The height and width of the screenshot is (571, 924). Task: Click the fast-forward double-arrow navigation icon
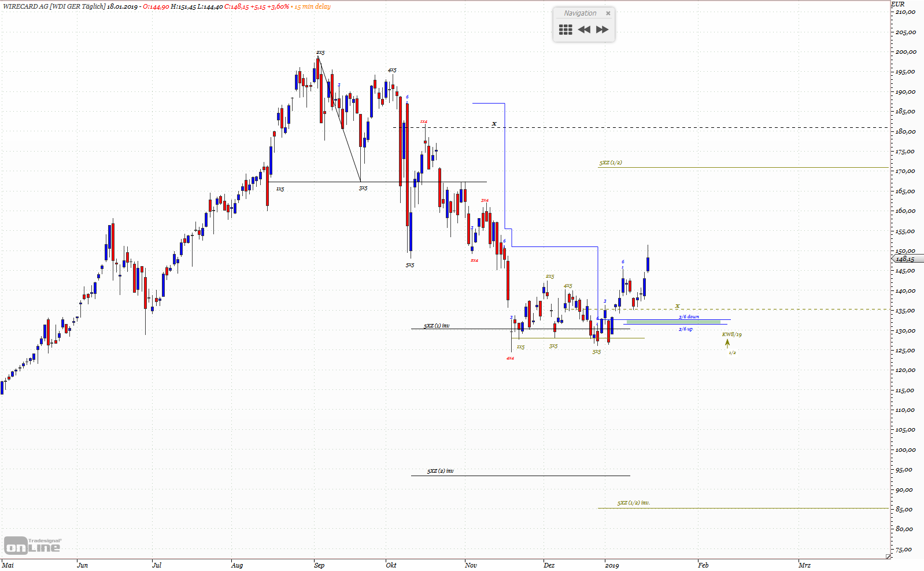pos(603,30)
